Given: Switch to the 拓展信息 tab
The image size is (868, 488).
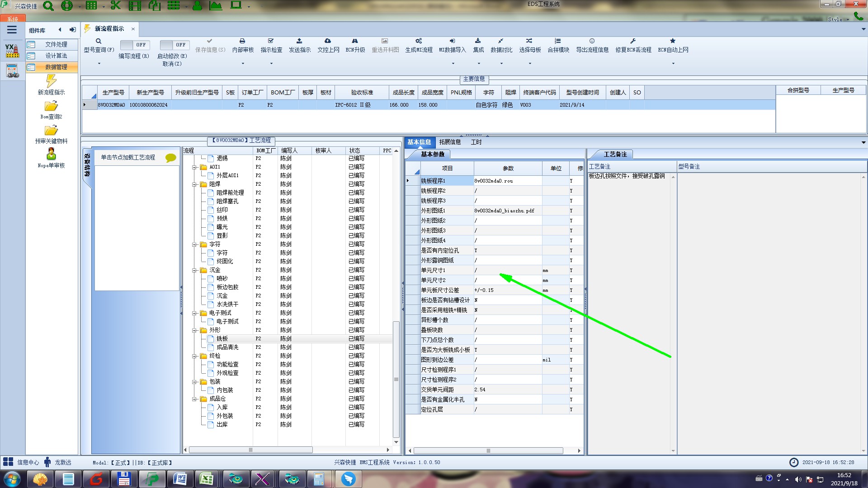Looking at the screenshot, I should 449,142.
